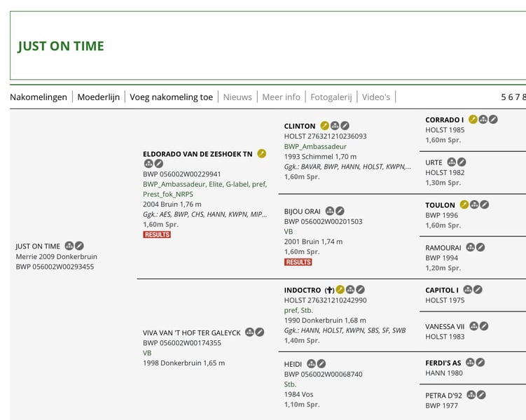Open the Clinton horse name link
The height and width of the screenshot is (420, 526).
[x=300, y=126]
